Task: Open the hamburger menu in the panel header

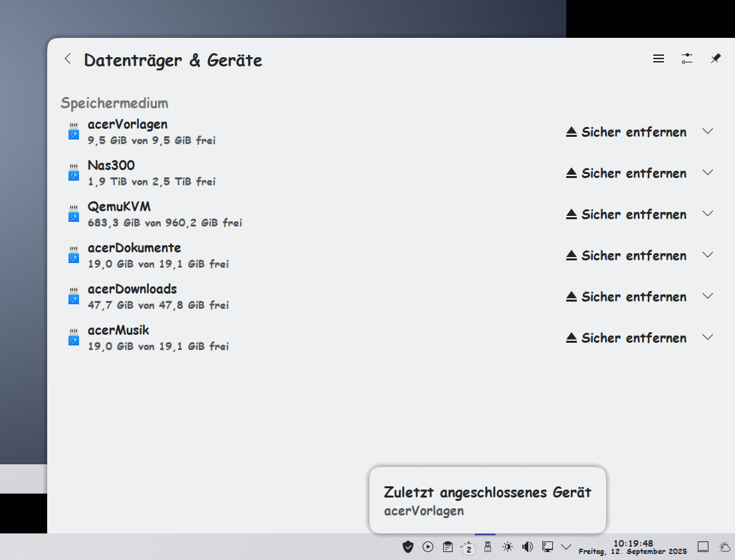Action: point(659,59)
